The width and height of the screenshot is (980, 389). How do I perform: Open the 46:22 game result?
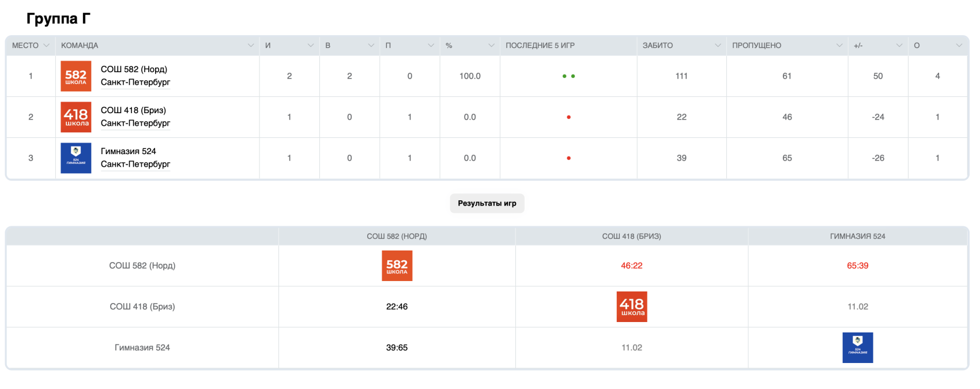click(631, 265)
